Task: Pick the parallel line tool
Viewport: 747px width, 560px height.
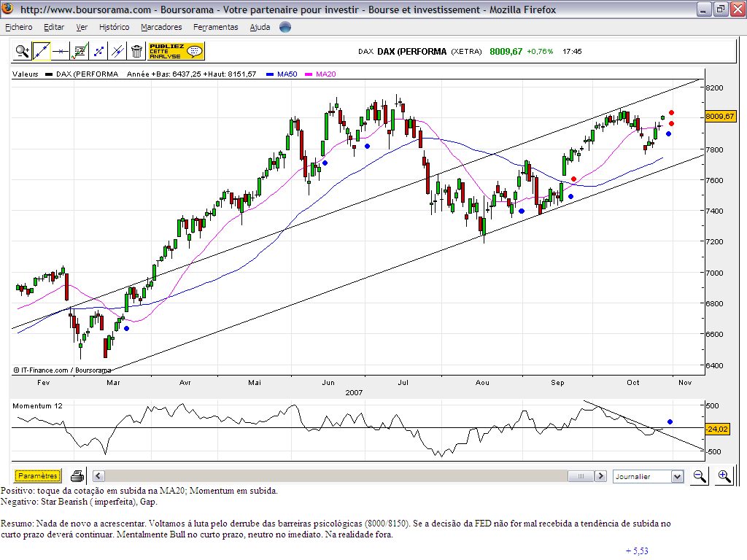Action: pyautogui.click(x=117, y=51)
